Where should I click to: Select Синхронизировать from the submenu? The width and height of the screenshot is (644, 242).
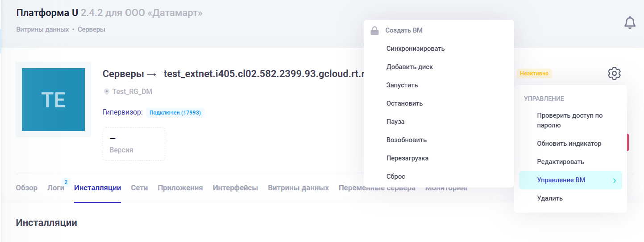pyautogui.click(x=415, y=49)
